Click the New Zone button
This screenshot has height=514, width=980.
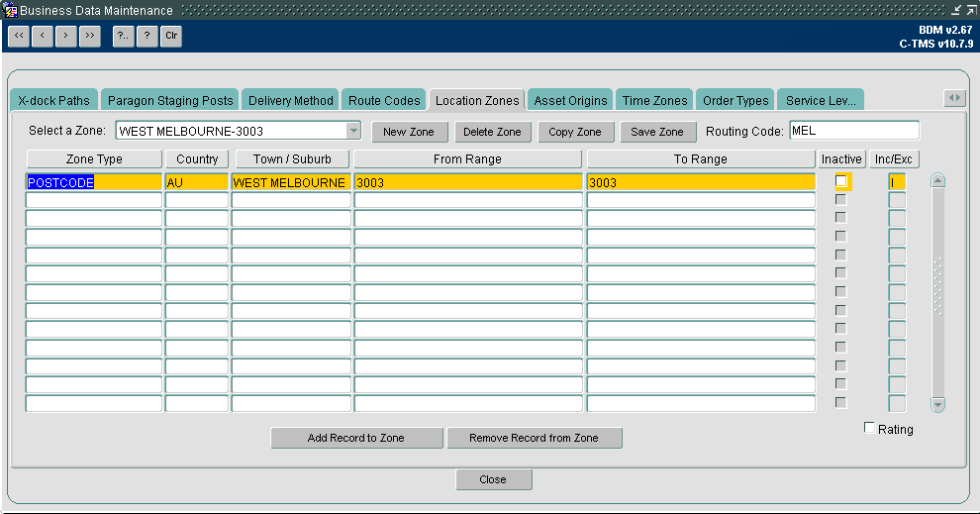(x=409, y=132)
